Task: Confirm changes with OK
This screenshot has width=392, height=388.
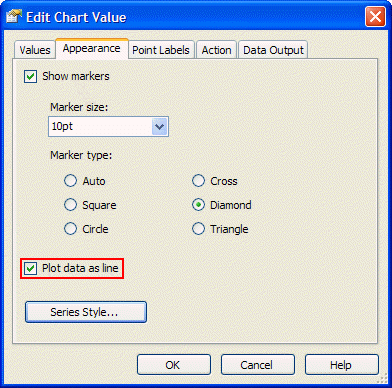Action: [x=174, y=365]
